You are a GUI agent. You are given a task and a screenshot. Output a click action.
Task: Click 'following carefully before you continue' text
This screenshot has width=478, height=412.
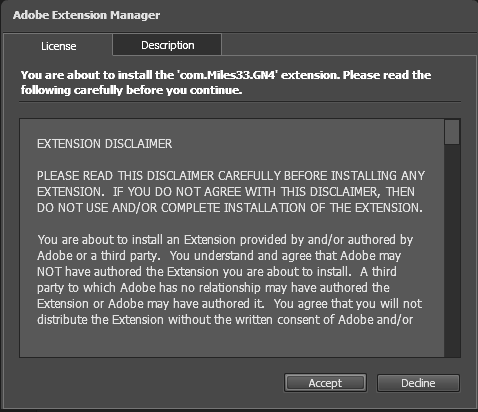click(x=131, y=90)
